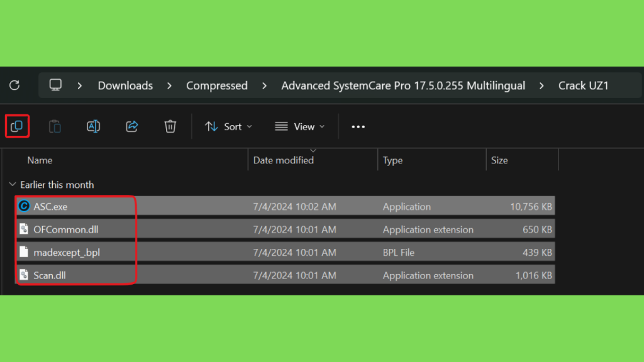Click the 650 KB size value
The image size is (644, 362).
(x=537, y=229)
